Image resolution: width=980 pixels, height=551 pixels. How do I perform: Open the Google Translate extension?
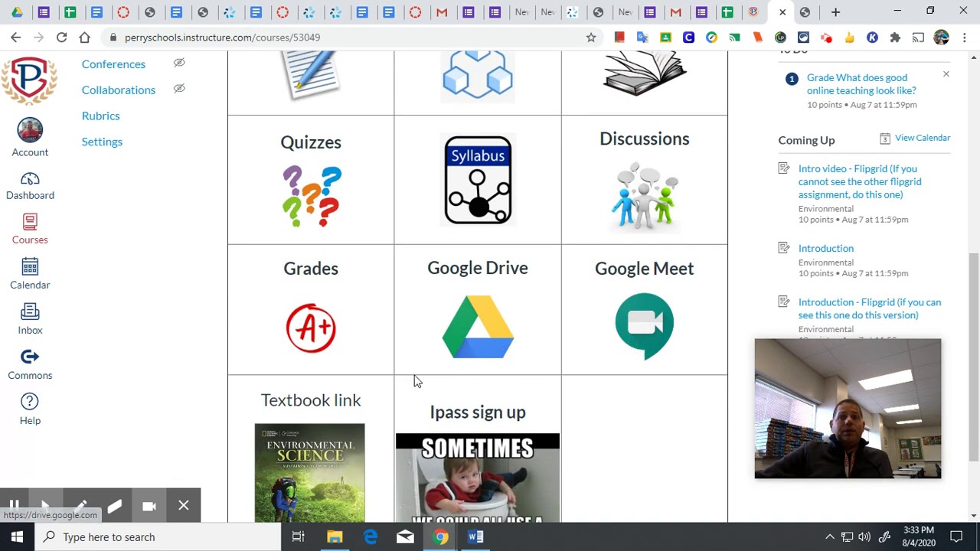[642, 37]
